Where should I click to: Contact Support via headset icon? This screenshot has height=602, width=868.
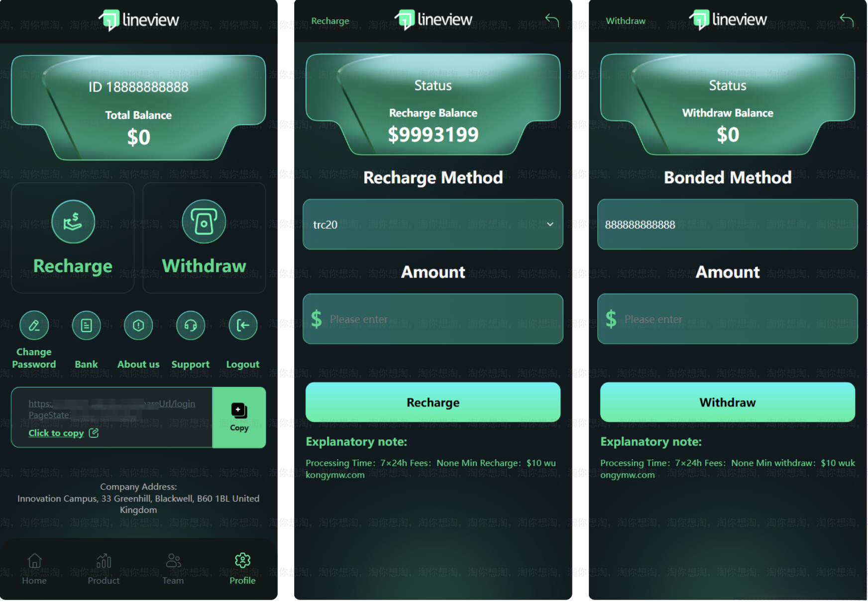tap(191, 325)
